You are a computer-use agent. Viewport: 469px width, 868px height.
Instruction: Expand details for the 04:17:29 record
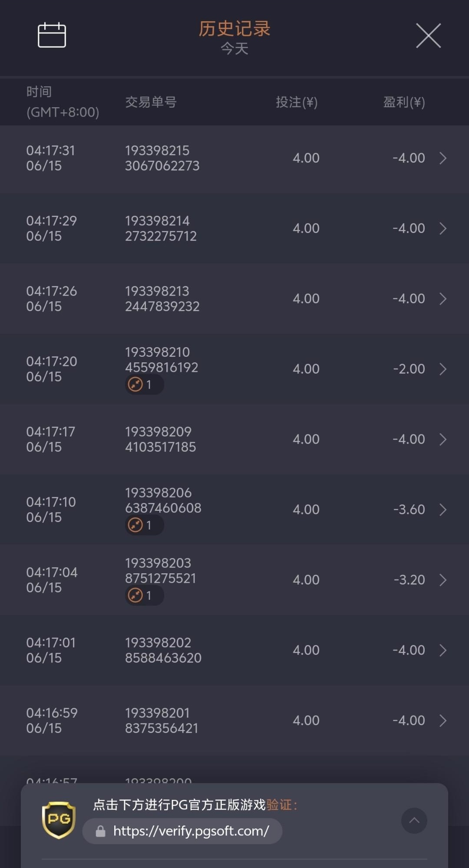coord(443,228)
